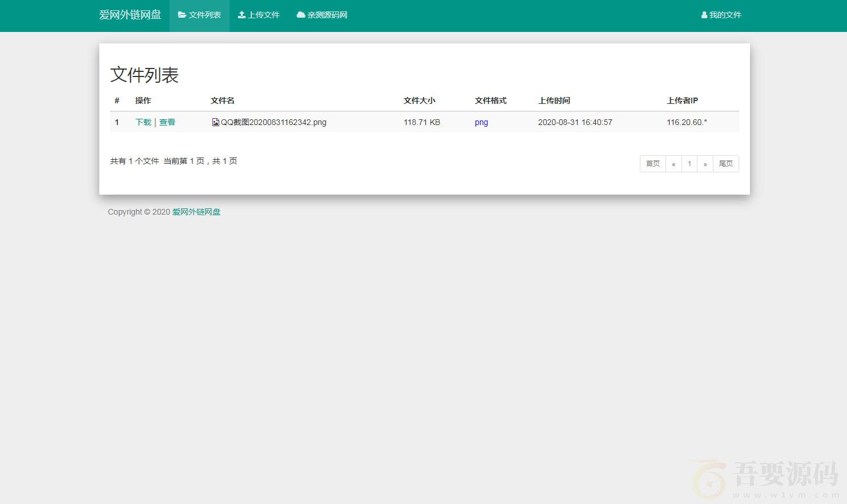This screenshot has width=847, height=504.
Task: Click the 操作 column header
Action: (143, 100)
